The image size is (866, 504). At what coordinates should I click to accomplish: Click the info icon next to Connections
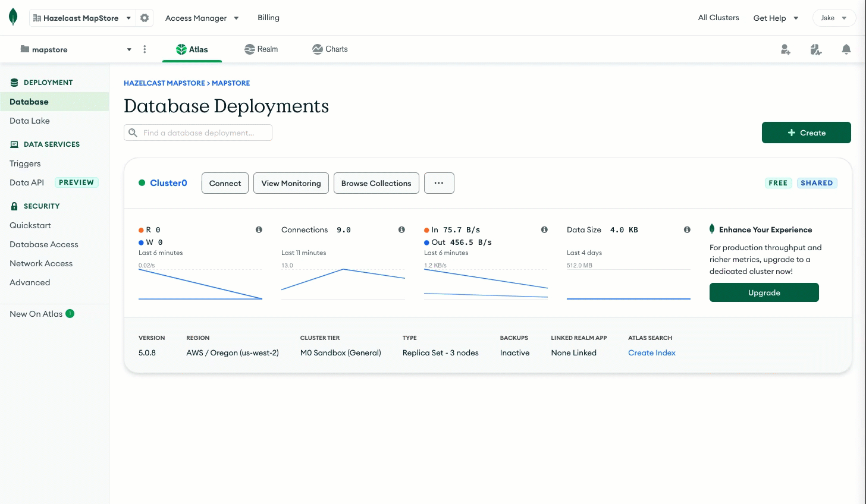[401, 229]
